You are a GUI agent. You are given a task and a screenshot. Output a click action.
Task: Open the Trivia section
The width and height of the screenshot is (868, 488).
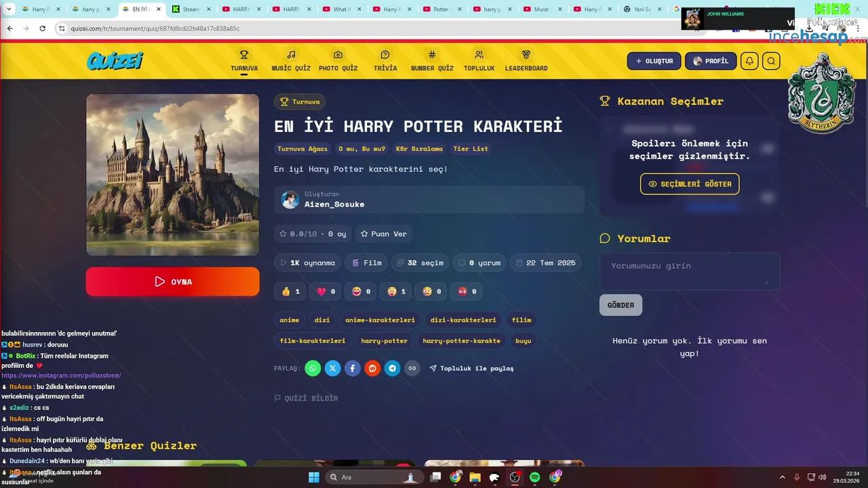(x=385, y=61)
